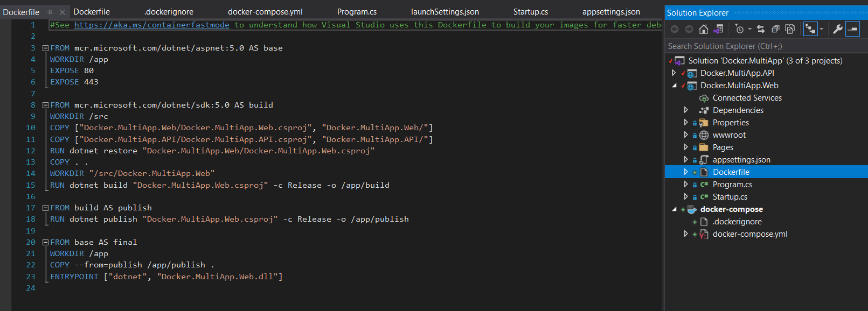Screen dimensions: 868x311
Task: Expand the Dependencies node
Action: 686,110
